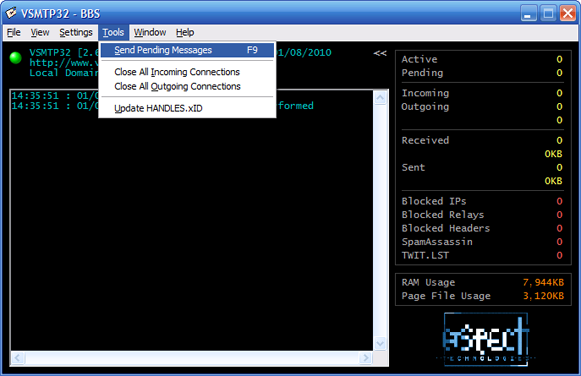This screenshot has width=581, height=376.
Task: Maximize the VSMTP32 window
Action: click(548, 13)
